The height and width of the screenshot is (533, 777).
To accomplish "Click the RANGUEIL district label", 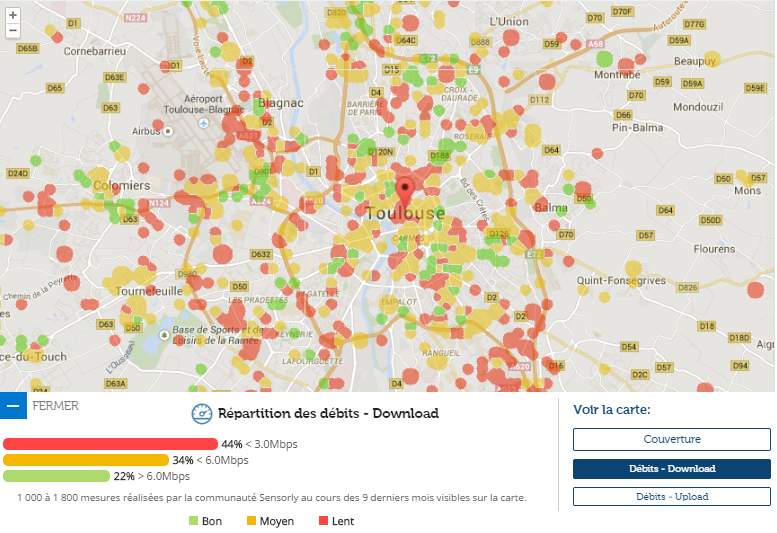I will [441, 353].
